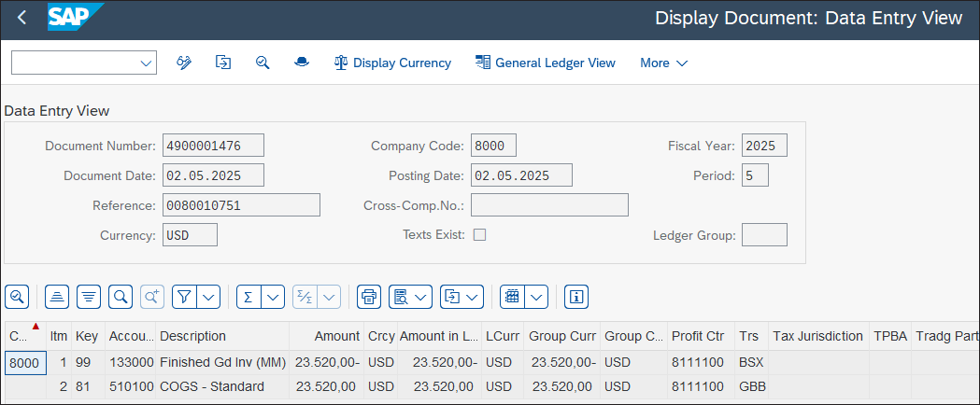The image size is (980, 405).
Task: Expand the Set Filter dropdown arrow
Action: pos(209,297)
